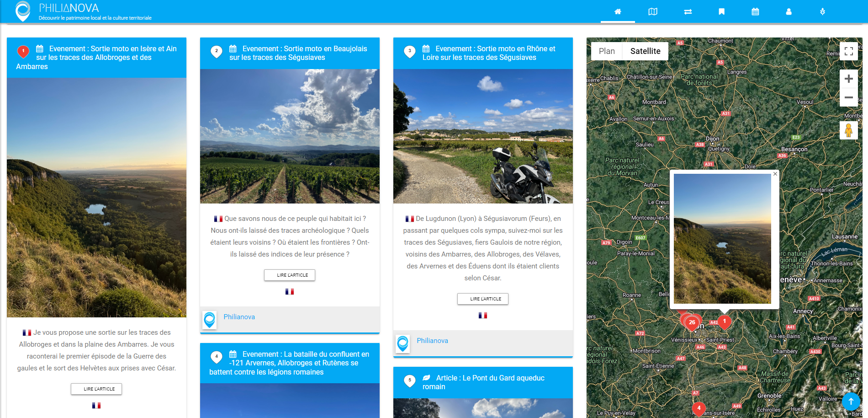Open the user profile icon
Screen dimensions: 868x418
pos(789,12)
